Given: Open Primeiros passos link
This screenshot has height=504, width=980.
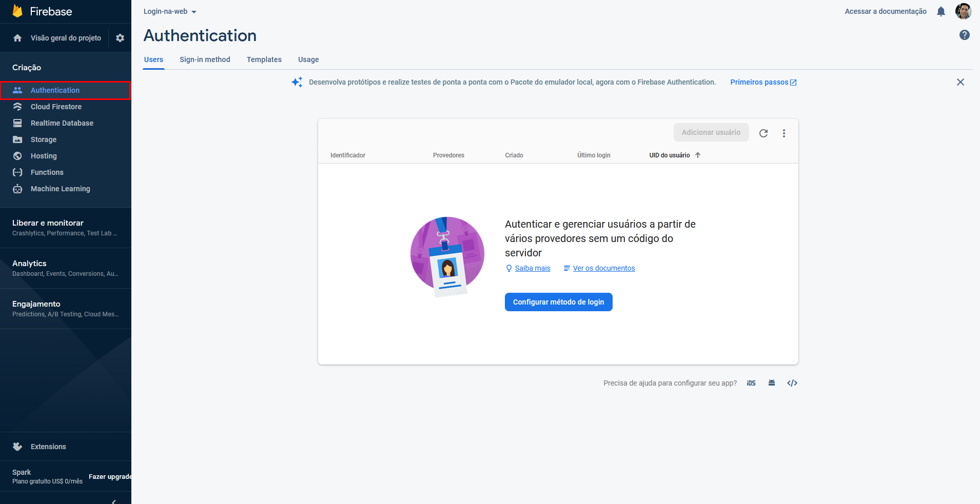Looking at the screenshot, I should (x=763, y=82).
